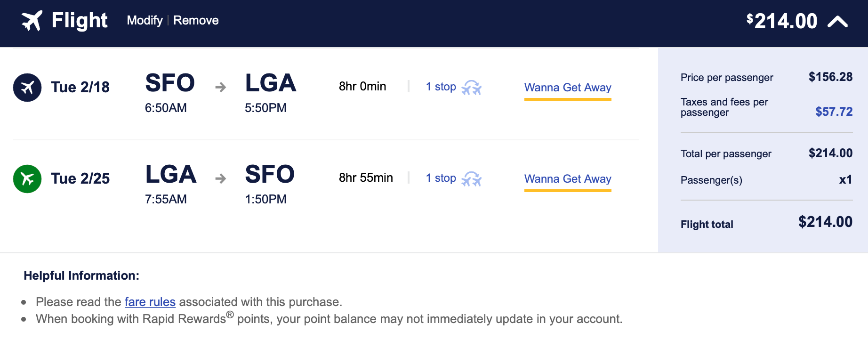Viewport: 868px width, 339px height.
Task: Click the navy departing flight circle icon
Action: 27,88
